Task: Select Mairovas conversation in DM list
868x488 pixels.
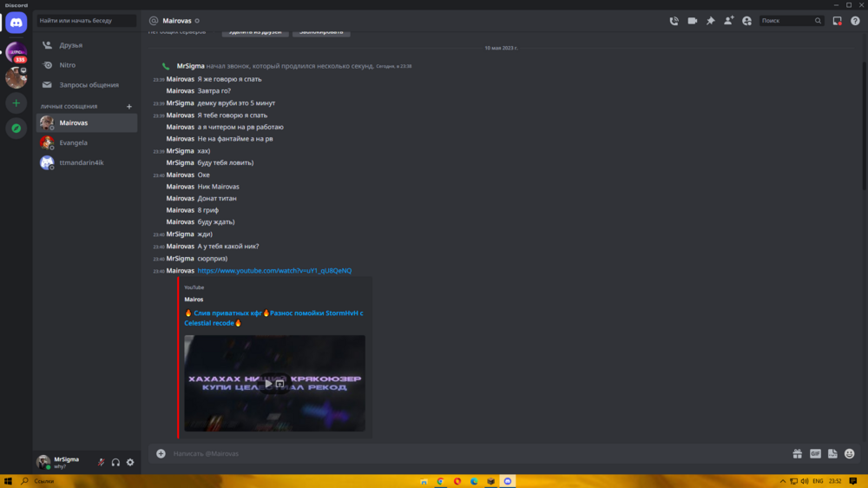Action: 86,123
